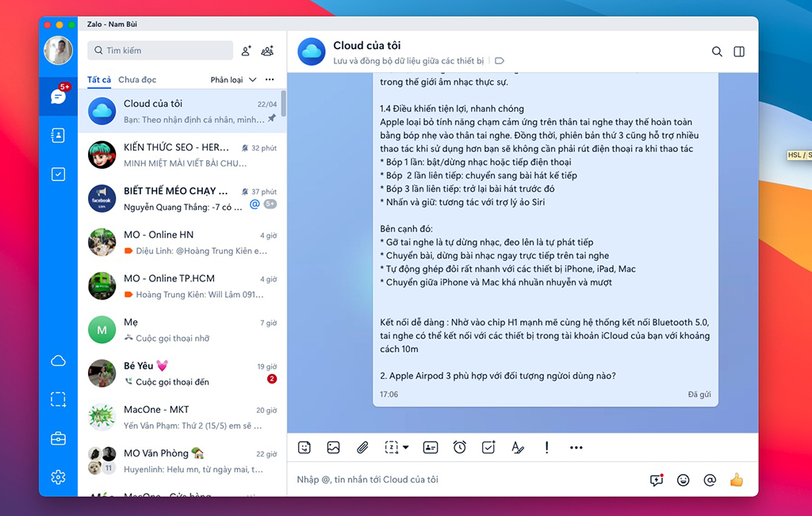Open the Mẹ conversation

point(182,330)
